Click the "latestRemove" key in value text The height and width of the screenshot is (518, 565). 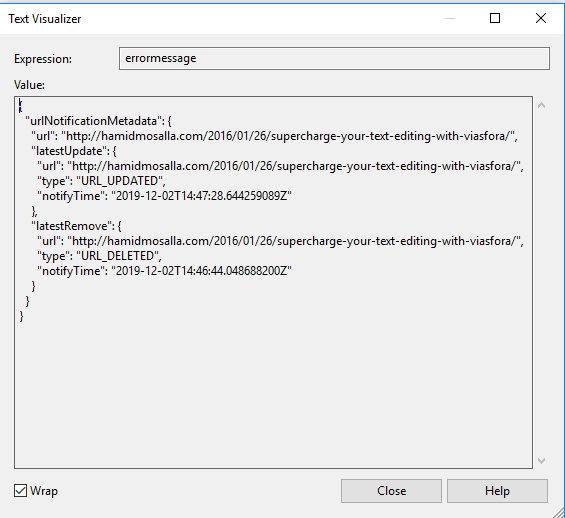click(x=72, y=226)
